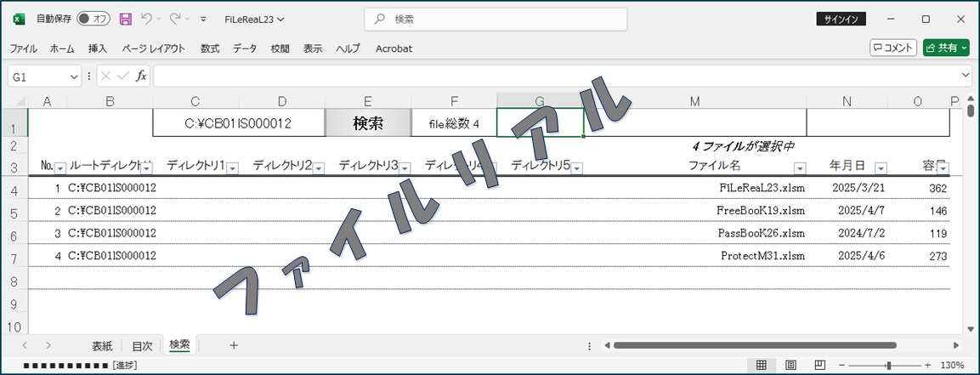Open the No. column filter dropdown
980x375 pixels.
point(60,168)
